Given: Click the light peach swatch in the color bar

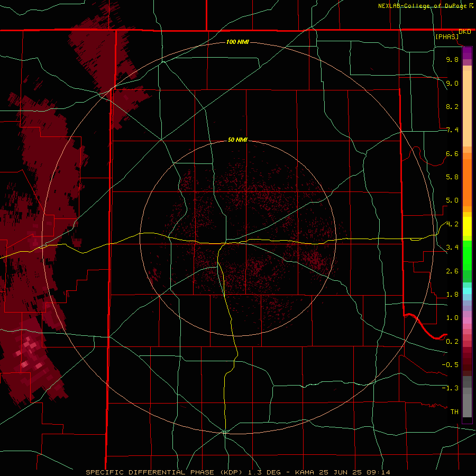Looking at the screenshot, I should coord(467,108).
